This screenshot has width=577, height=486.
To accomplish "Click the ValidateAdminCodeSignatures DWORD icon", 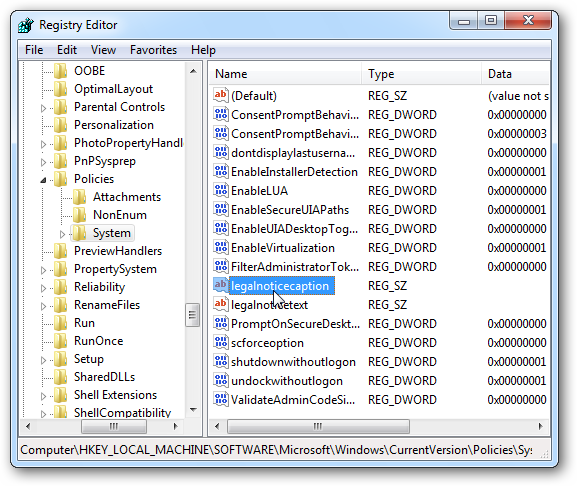I will (220, 399).
